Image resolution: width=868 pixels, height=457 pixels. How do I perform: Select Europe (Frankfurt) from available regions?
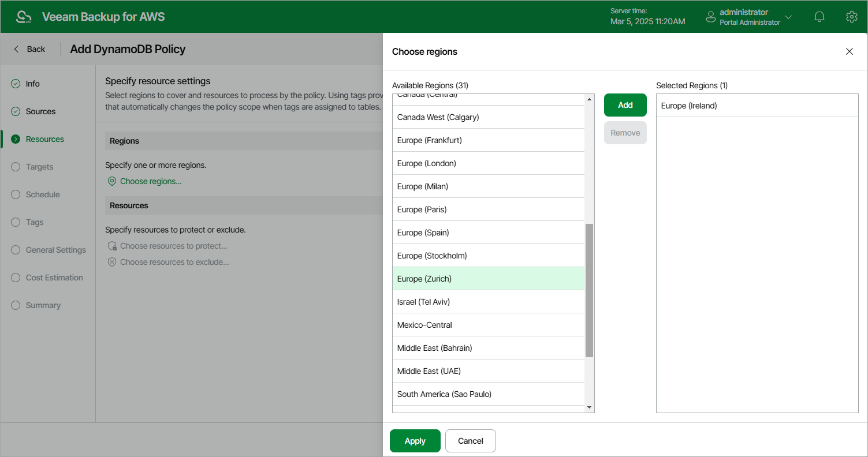click(x=430, y=140)
